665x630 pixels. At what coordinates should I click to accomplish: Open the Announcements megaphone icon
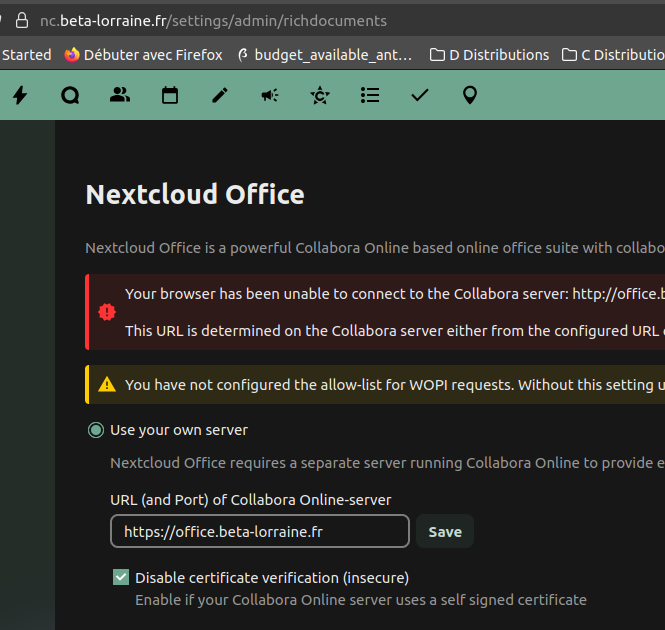(270, 95)
